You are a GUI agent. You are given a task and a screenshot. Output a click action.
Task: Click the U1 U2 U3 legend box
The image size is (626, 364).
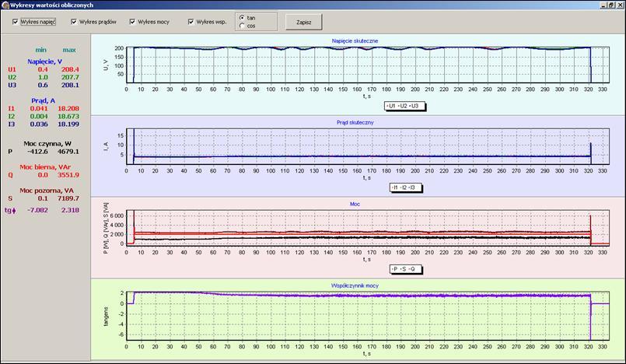pos(404,106)
